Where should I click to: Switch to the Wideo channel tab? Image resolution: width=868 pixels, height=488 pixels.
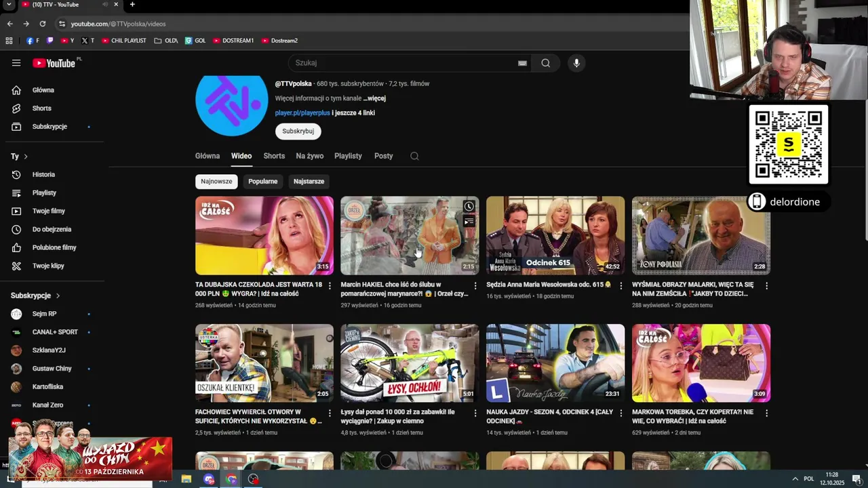[241, 156]
